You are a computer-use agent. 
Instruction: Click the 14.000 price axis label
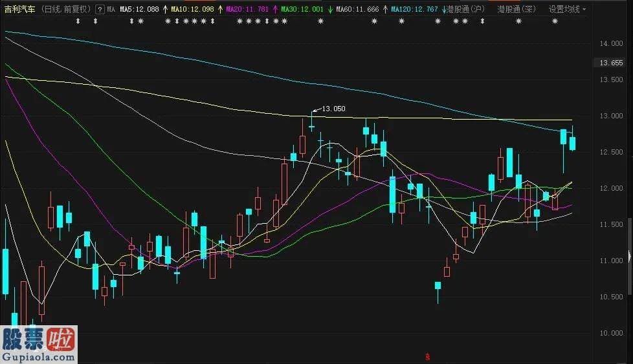click(611, 43)
